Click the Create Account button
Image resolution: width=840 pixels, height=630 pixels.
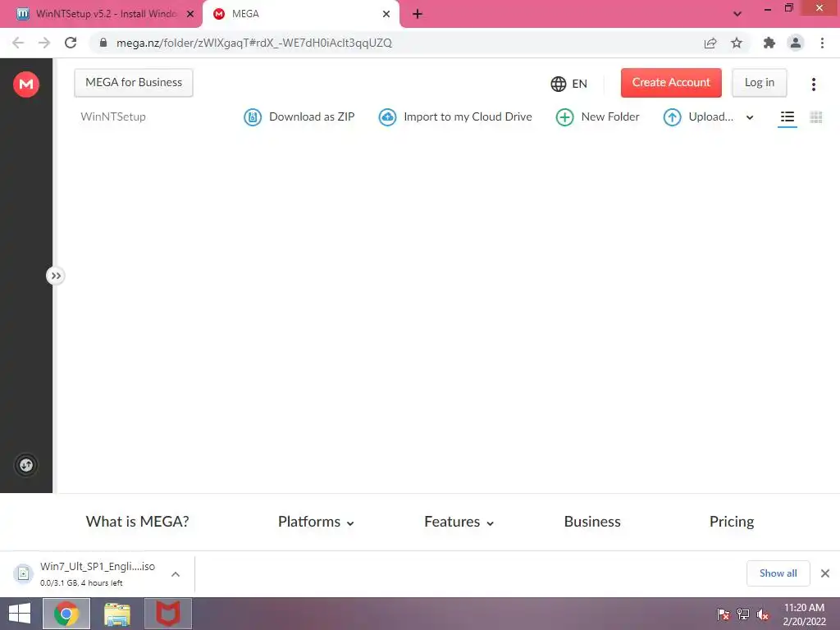coord(671,83)
